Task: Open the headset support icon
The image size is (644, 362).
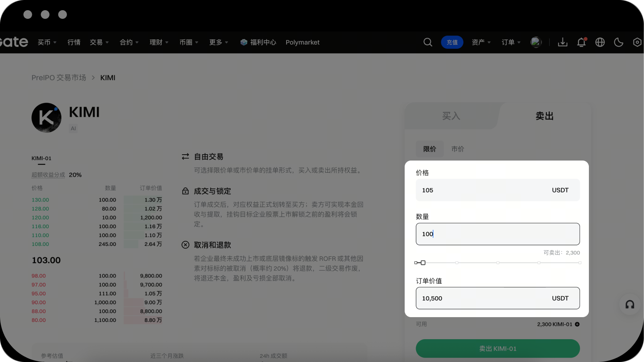Action: [x=630, y=304]
